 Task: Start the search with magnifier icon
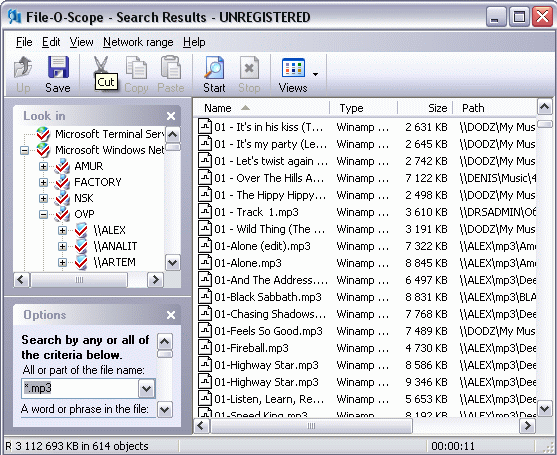(214, 67)
